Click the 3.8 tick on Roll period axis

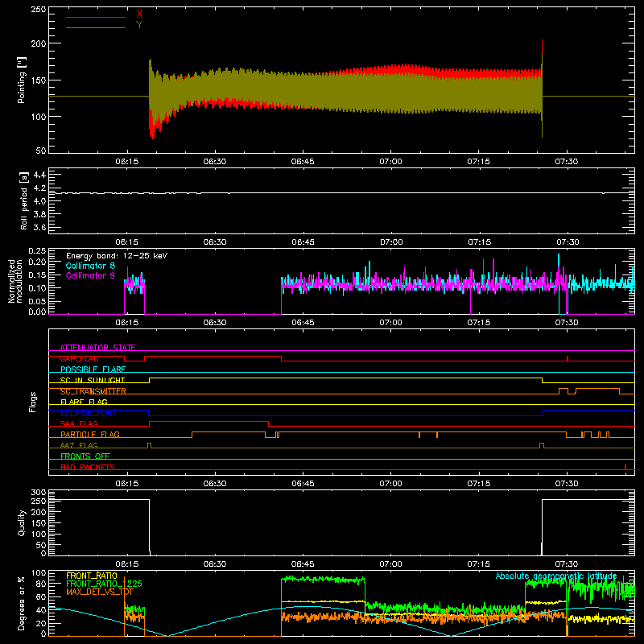[39, 214]
